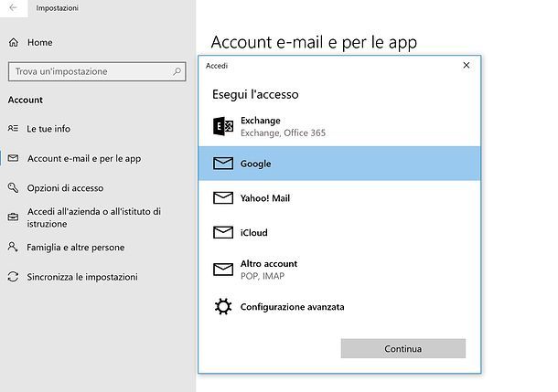Click the sync arrows icon
Image resolution: width=558 pixels, height=392 pixels.
click(x=13, y=277)
